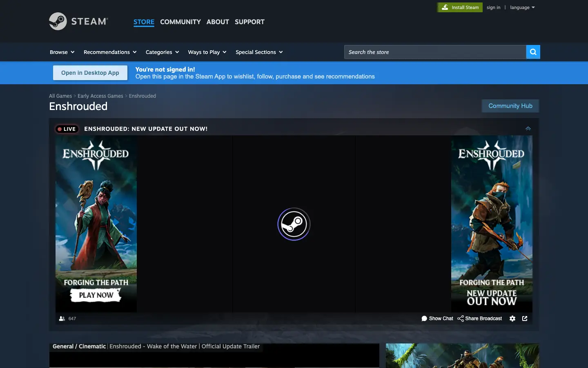588x368 pixels.
Task: Focus the Search the store field
Action: (x=435, y=52)
